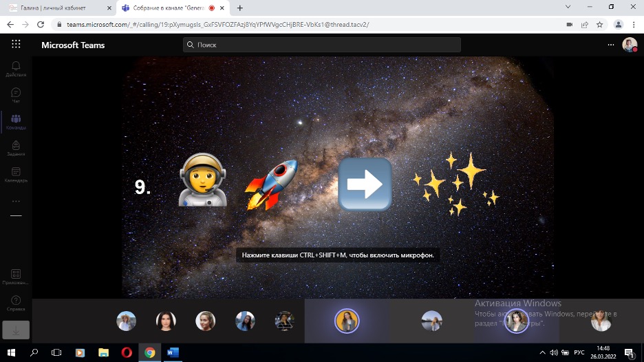Toggle camera permission icon in address bar

click(x=570, y=24)
